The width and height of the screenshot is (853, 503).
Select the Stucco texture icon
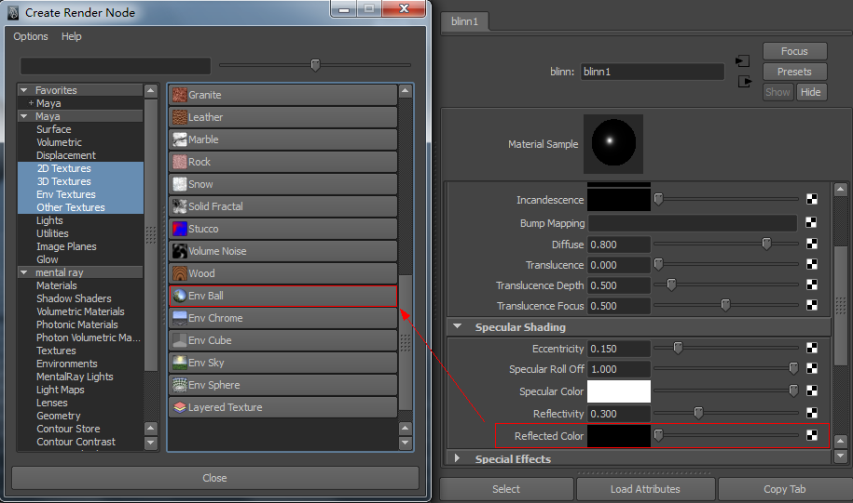click(180, 229)
